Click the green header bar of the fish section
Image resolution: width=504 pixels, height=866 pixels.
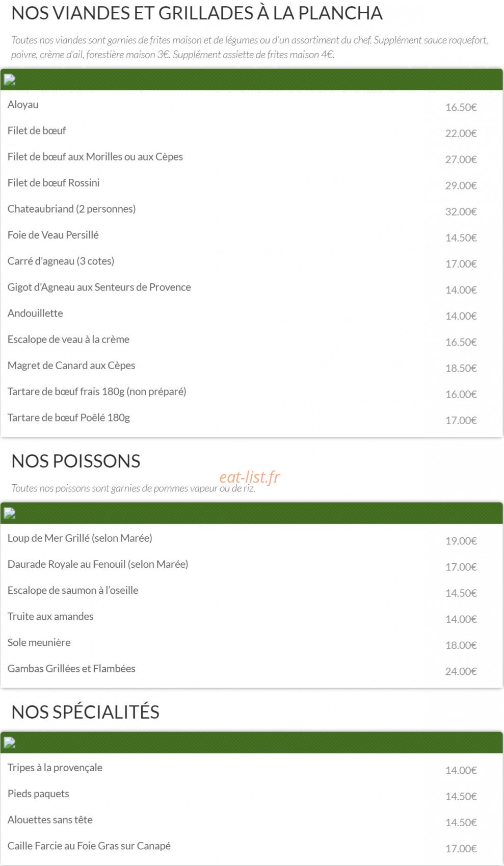[252, 513]
